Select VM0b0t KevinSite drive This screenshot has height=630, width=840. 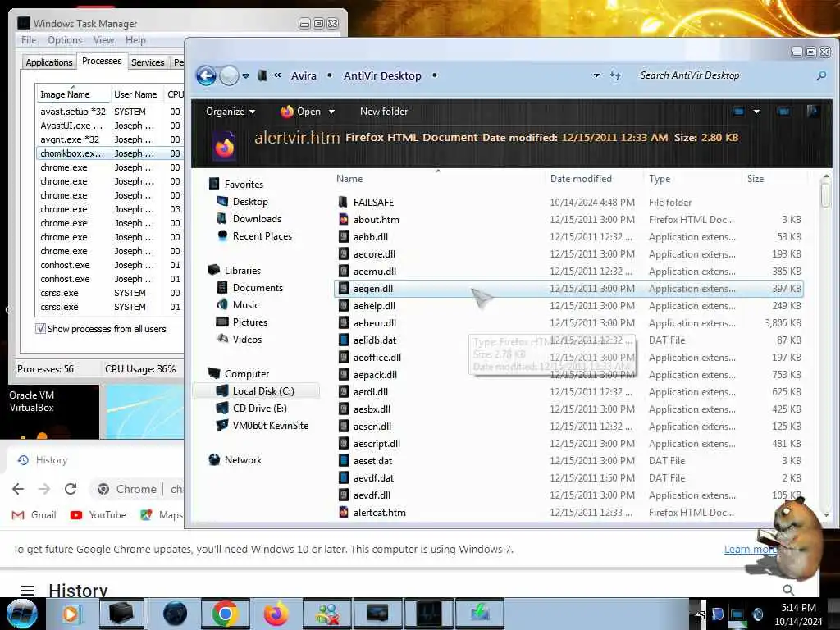pos(271,426)
